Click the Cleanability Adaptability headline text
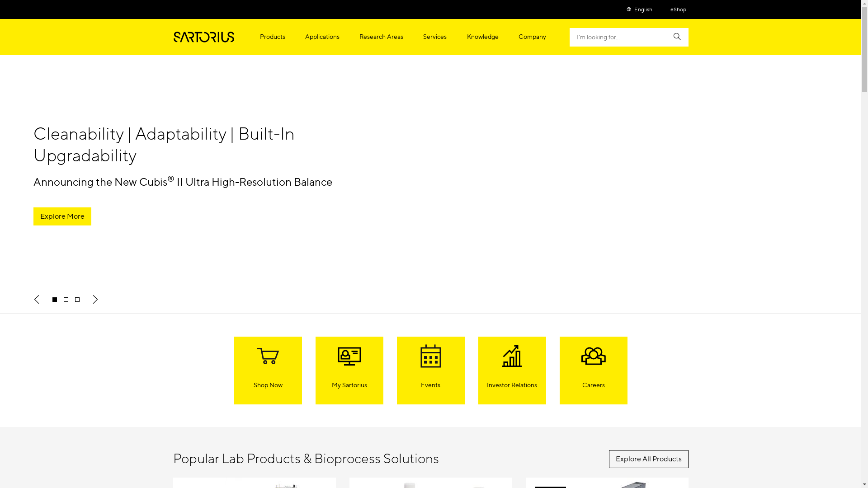This screenshot has width=868, height=488. 164,145
